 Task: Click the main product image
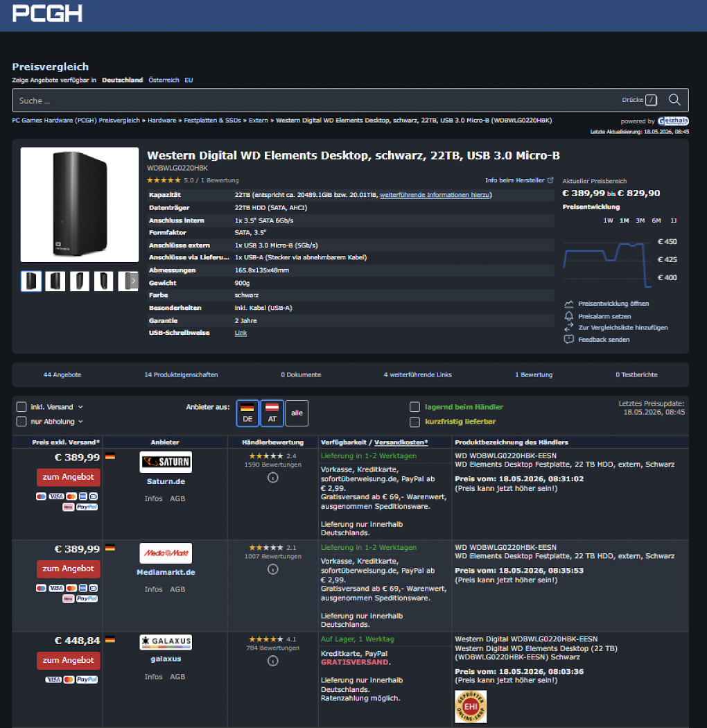[80, 205]
